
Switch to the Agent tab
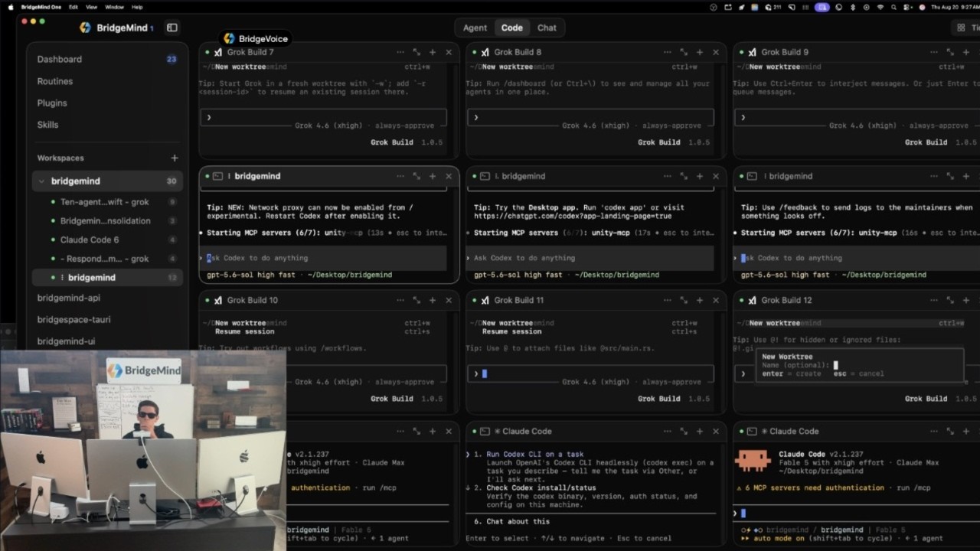[475, 28]
